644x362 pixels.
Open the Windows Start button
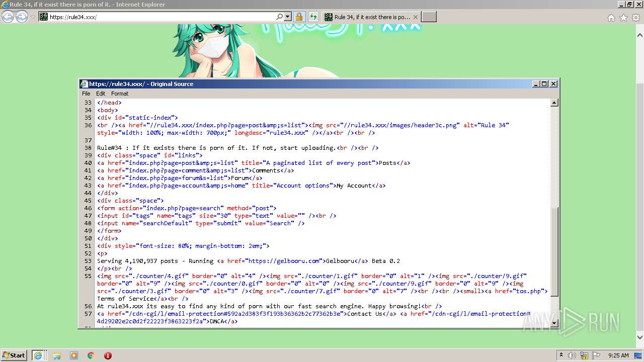(x=14, y=355)
